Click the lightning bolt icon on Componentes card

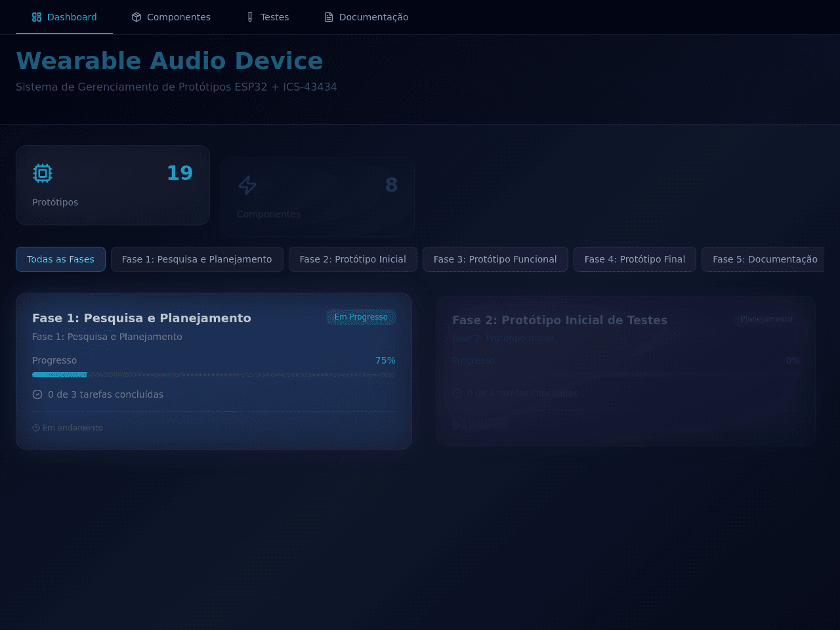tap(247, 185)
